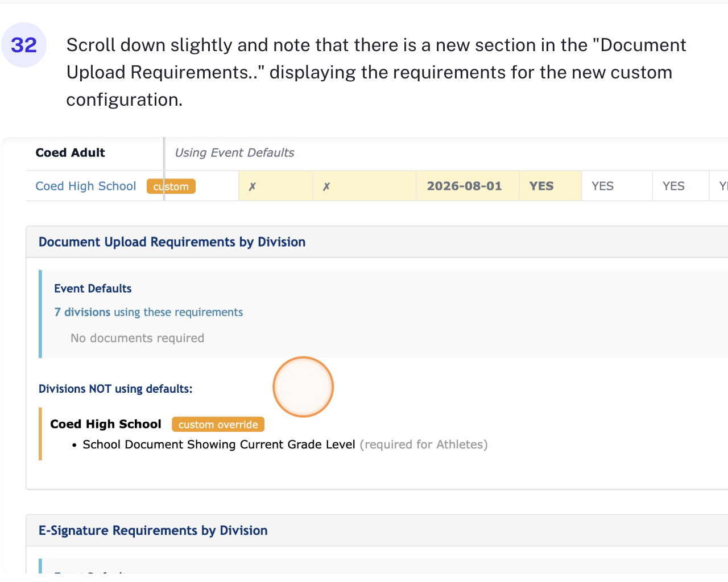Click the highlighted bold YES cell
The width and height of the screenshot is (728, 582).
point(541,186)
